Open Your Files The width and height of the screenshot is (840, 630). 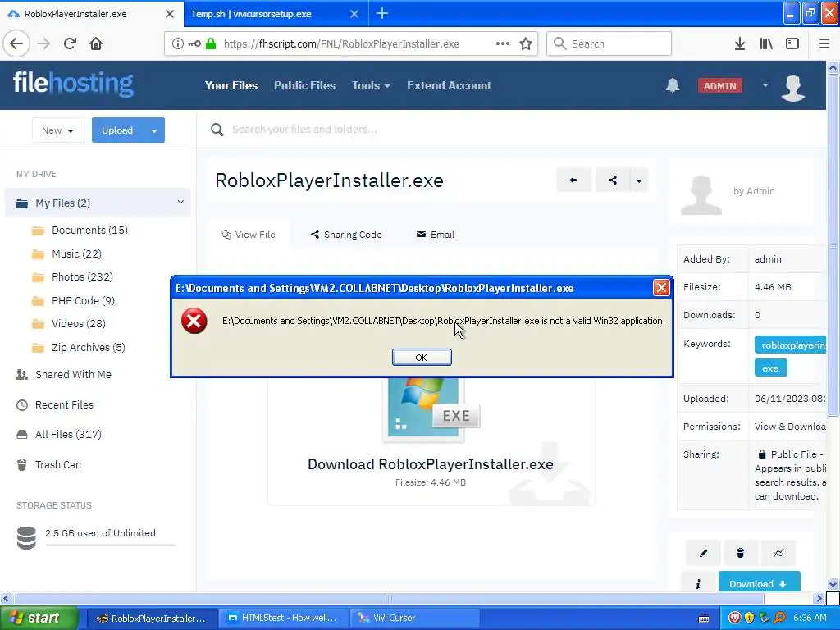coord(231,85)
